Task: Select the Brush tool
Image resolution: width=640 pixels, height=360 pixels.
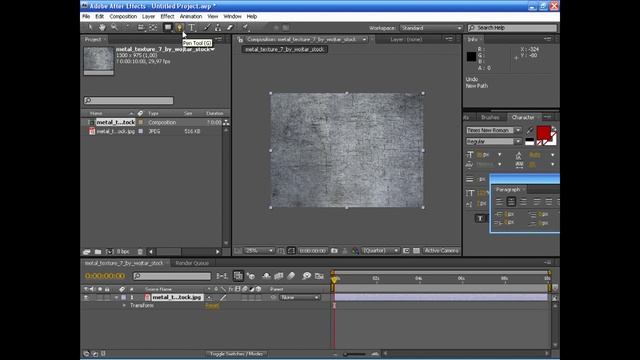Action: [207, 27]
